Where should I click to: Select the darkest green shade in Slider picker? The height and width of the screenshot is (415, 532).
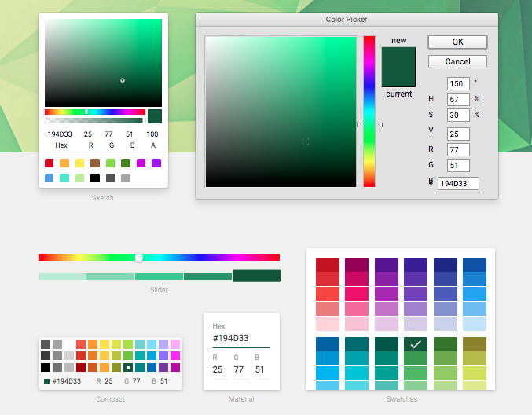point(256,276)
